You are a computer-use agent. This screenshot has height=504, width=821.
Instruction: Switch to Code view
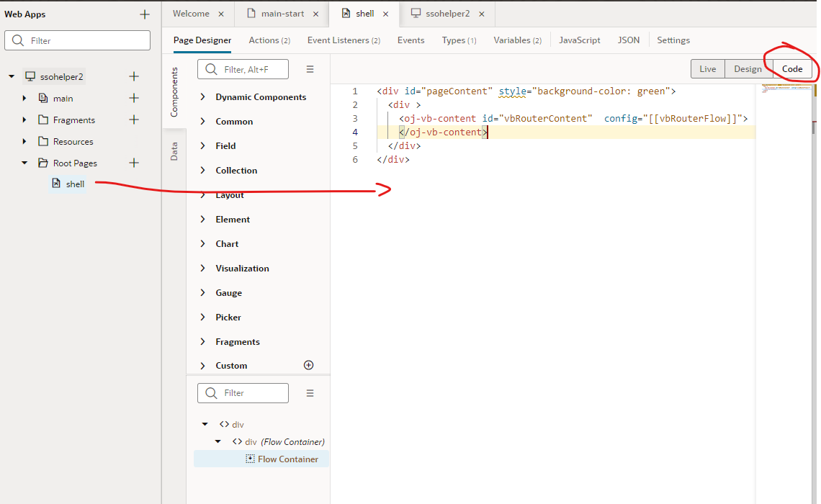click(x=792, y=68)
